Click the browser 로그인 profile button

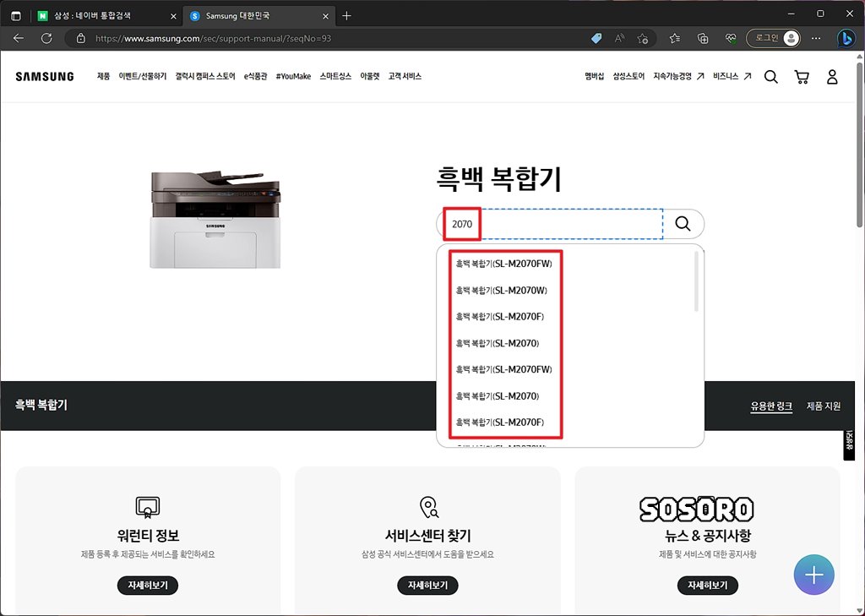773,38
